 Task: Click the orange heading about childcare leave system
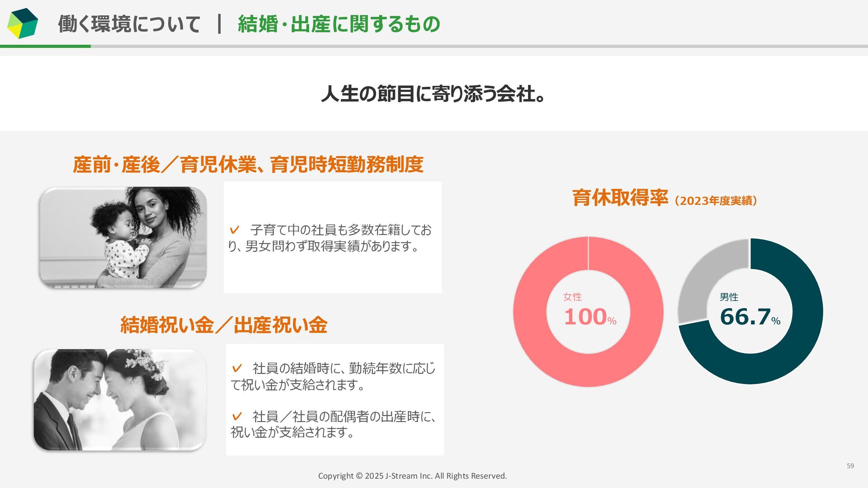[248, 164]
